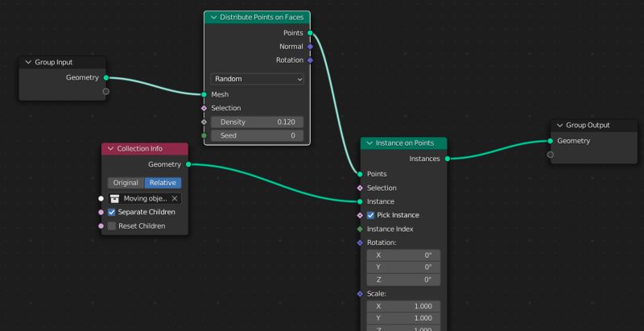Enable or disable Separate Children checkbox
This screenshot has height=331, width=644.
click(x=111, y=213)
